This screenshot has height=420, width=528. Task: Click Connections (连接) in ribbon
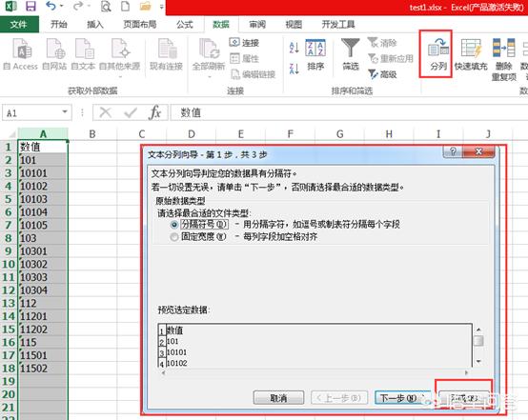click(x=244, y=43)
